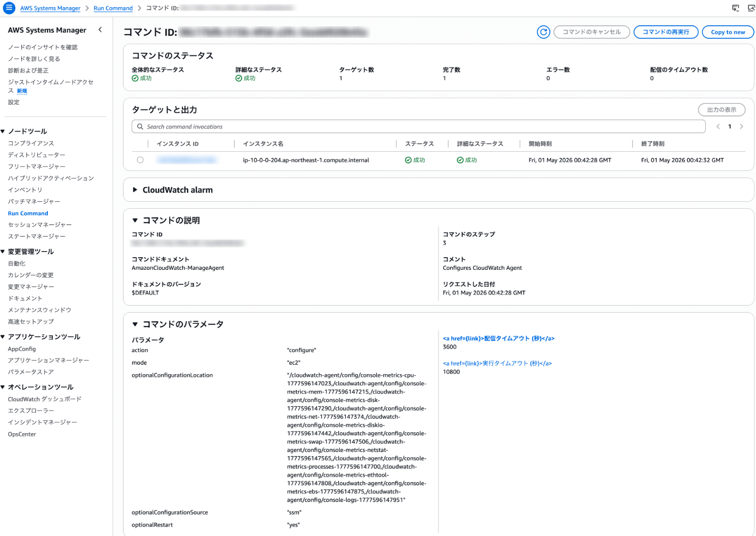Select Run Command in sidebar
This screenshot has height=536, width=756.
point(28,213)
